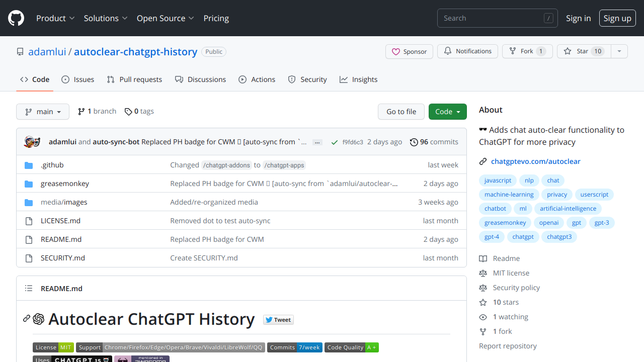Switch to the Code tab

pos(35,79)
